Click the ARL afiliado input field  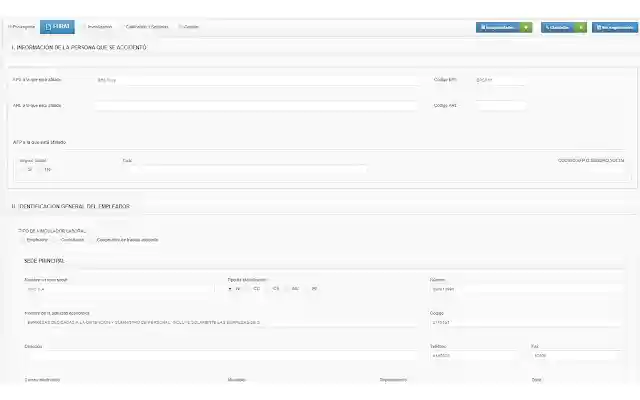[256, 106]
